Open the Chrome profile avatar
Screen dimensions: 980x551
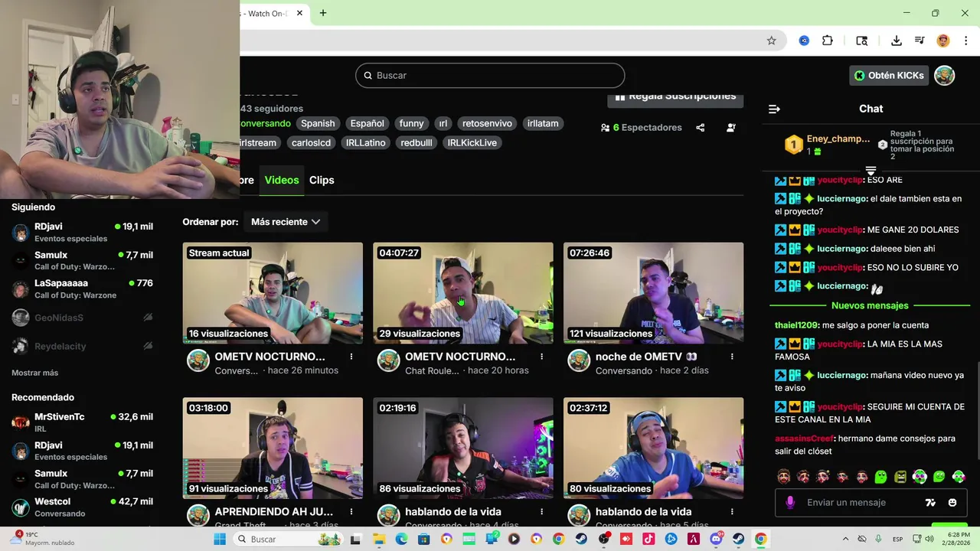click(x=943, y=41)
